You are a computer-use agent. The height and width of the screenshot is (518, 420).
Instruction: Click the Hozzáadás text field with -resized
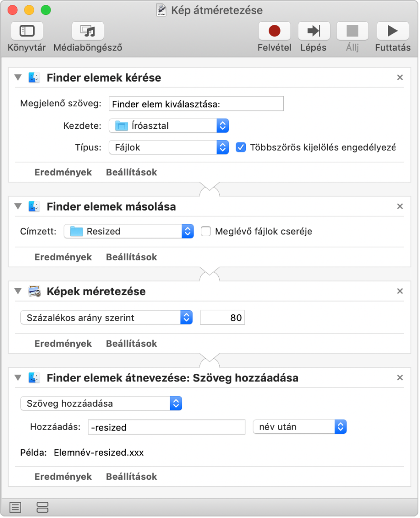(x=166, y=427)
